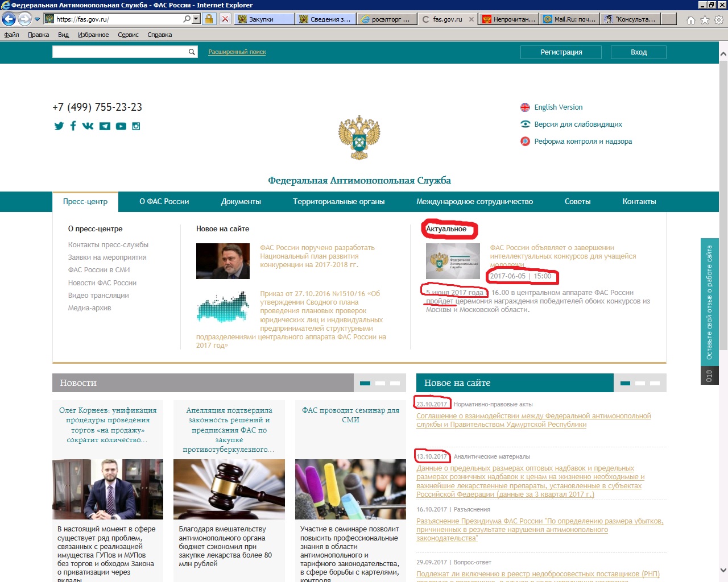
Task: Click the Регистрация button
Action: 561,52
